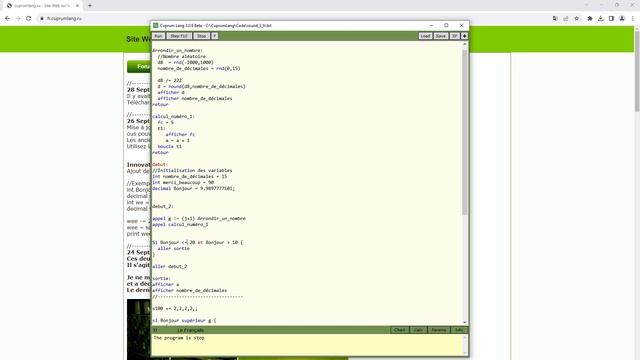Image resolution: width=640 pixels, height=360 pixels.
Task: Click the Stop button in Cuprum Lang toolbar
Action: (x=201, y=36)
